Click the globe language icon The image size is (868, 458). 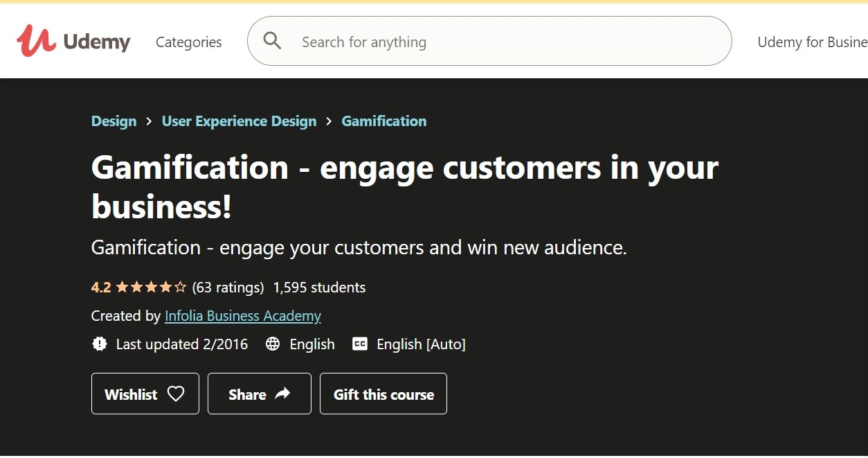pos(273,344)
